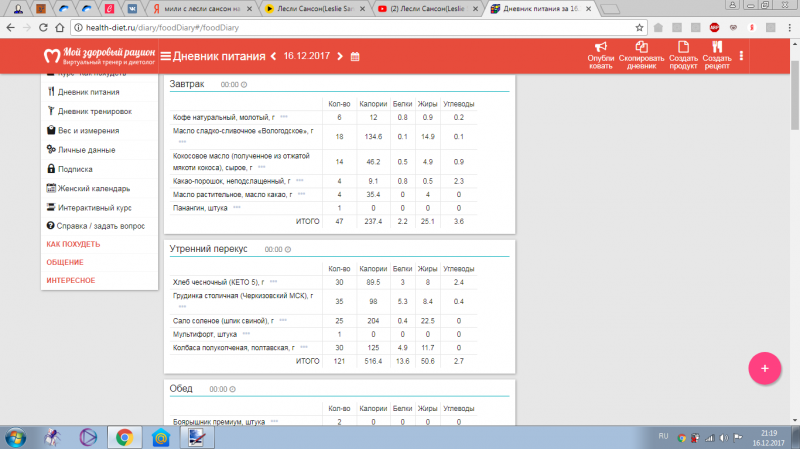Click the КАК ПОХУДЕТЬ link
This screenshot has width=800, height=449.
(73, 244)
